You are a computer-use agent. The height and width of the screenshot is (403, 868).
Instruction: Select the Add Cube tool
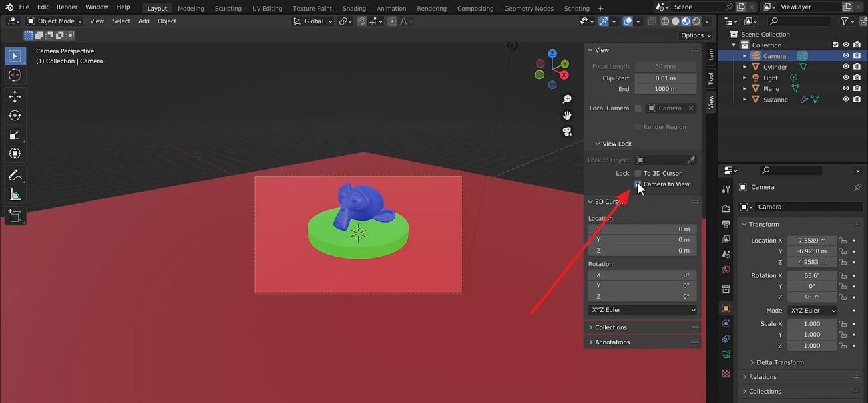[15, 217]
